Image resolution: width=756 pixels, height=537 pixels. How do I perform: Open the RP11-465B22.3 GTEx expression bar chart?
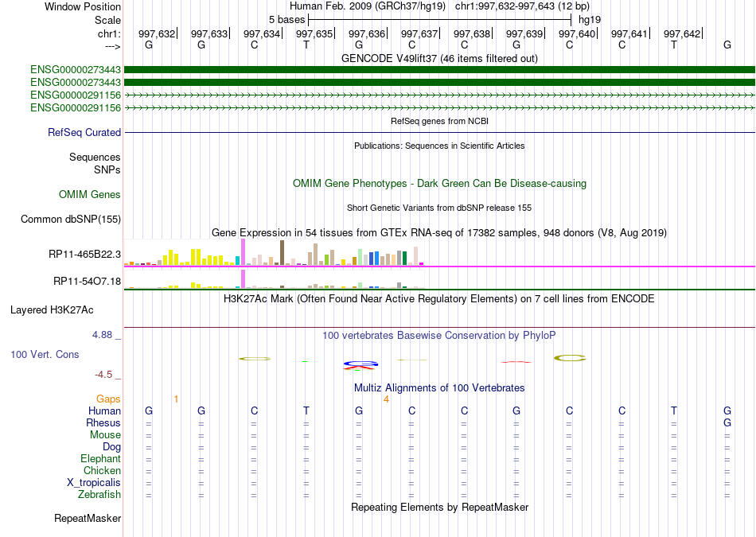click(x=274, y=253)
